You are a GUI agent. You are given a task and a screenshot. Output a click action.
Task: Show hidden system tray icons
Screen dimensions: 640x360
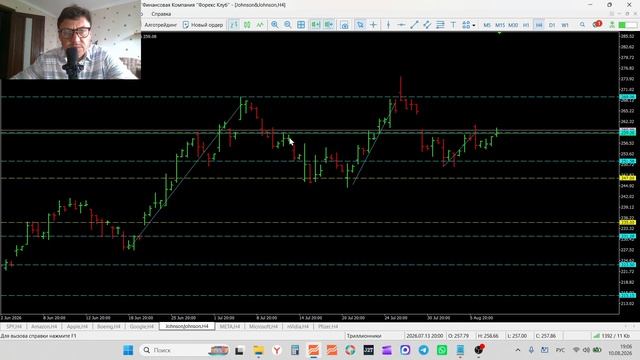pyautogui.click(x=518, y=350)
